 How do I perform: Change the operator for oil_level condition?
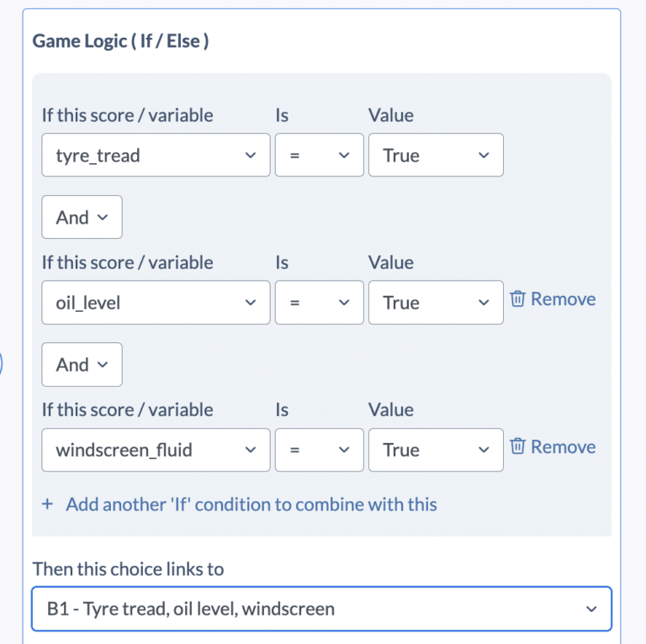[x=320, y=302]
